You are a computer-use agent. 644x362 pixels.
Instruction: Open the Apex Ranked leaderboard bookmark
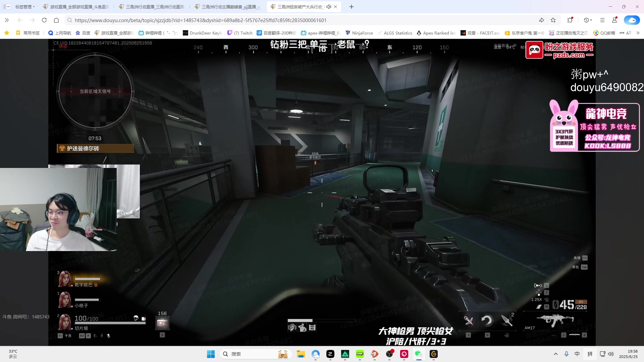coord(436,33)
